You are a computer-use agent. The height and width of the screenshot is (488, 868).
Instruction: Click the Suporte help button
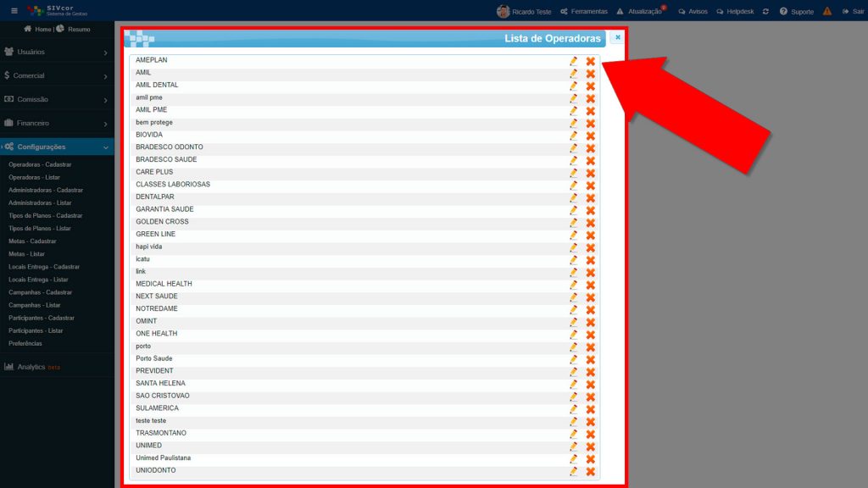[797, 12]
